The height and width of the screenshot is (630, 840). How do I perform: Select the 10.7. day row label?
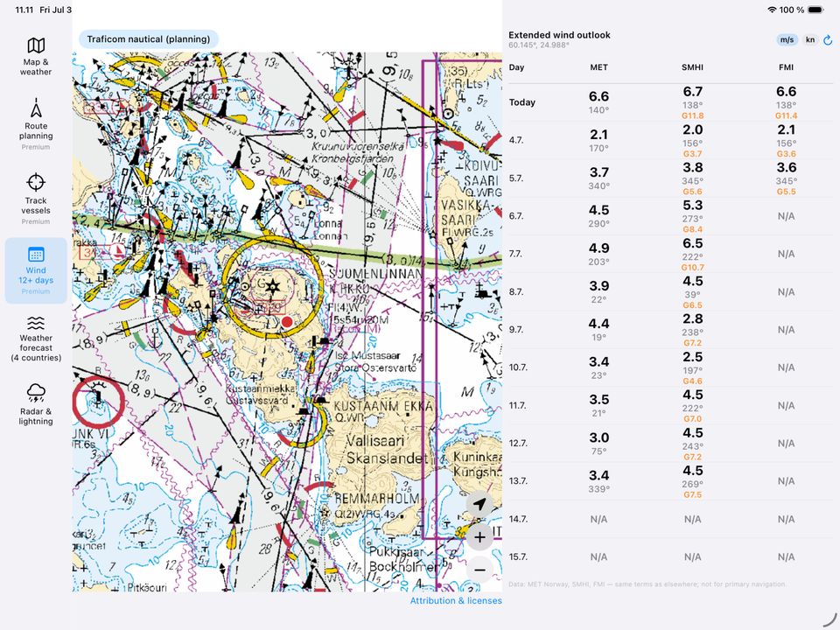click(x=518, y=367)
